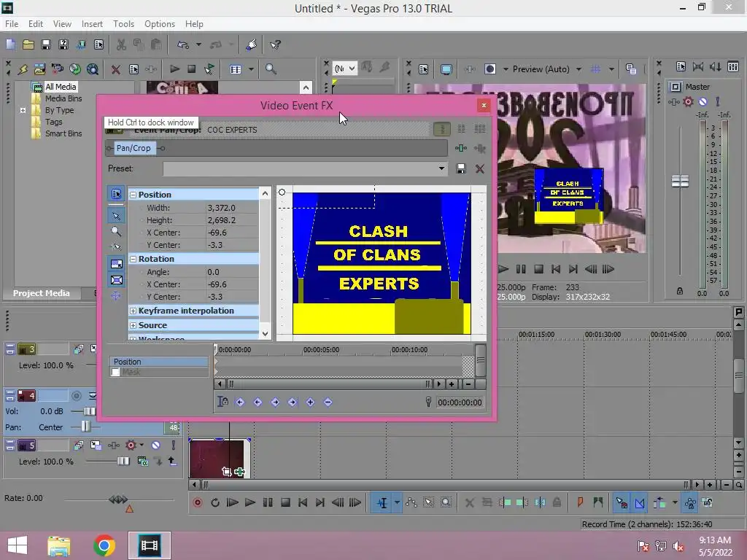
Task: Open the Tools menu
Action: coord(123,24)
